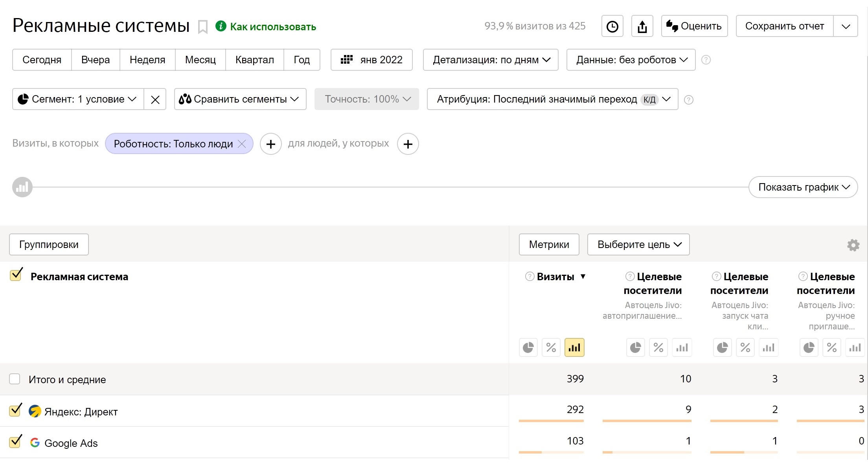Toggle Рекламная система header checkbox

16,275
